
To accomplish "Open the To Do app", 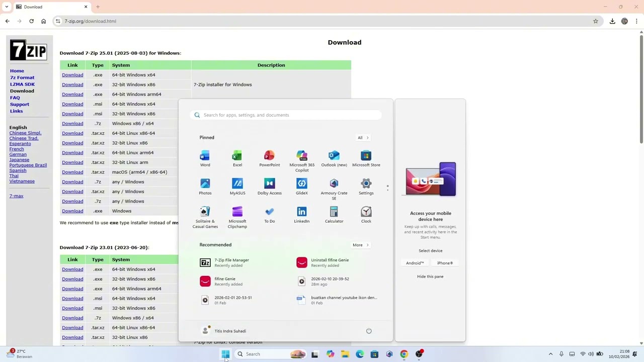I will click(x=269, y=215).
